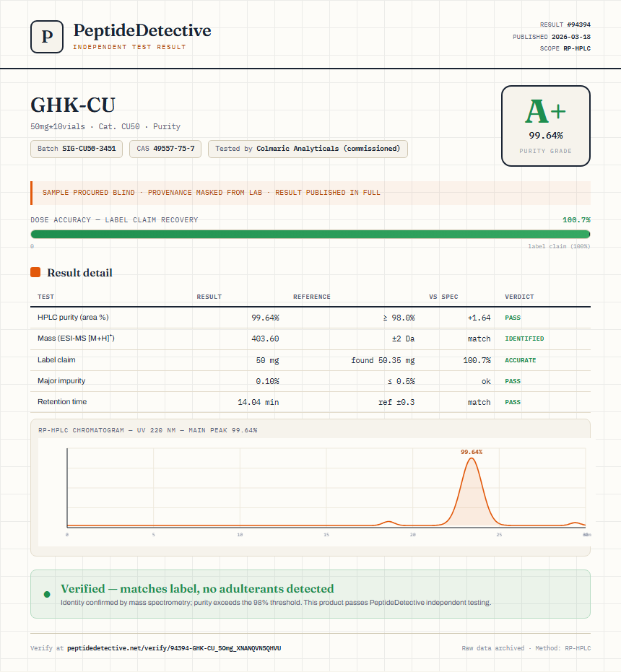Open the peptidedetective.net verify link

tap(174, 648)
